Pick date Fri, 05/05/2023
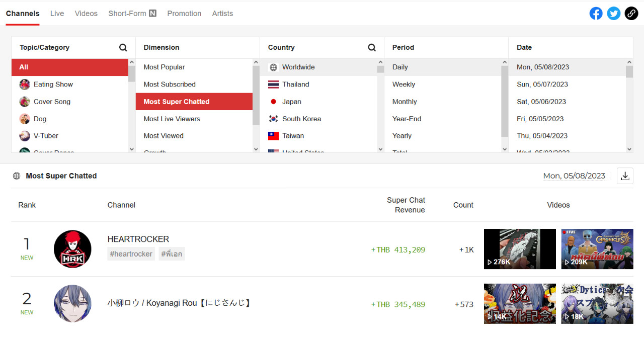 click(x=567, y=119)
